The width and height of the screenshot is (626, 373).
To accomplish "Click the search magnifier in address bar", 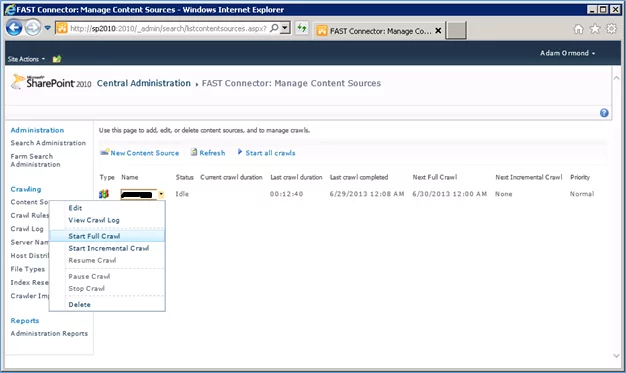I will [274, 28].
